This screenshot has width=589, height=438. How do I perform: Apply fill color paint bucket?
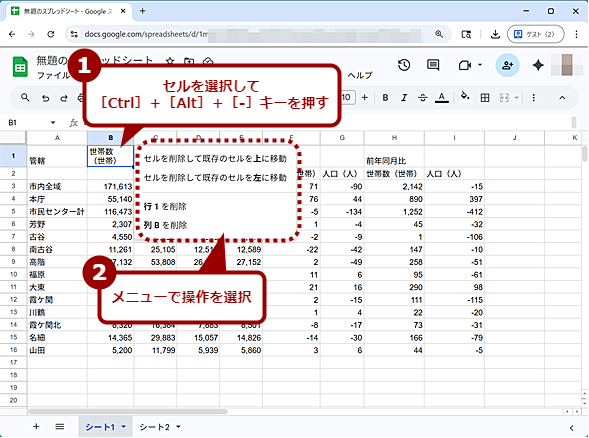(465, 97)
